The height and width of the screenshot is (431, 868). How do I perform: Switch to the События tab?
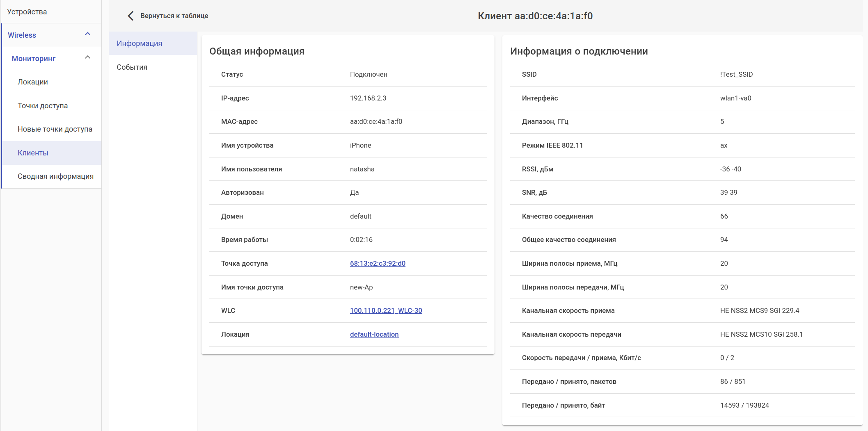[132, 67]
